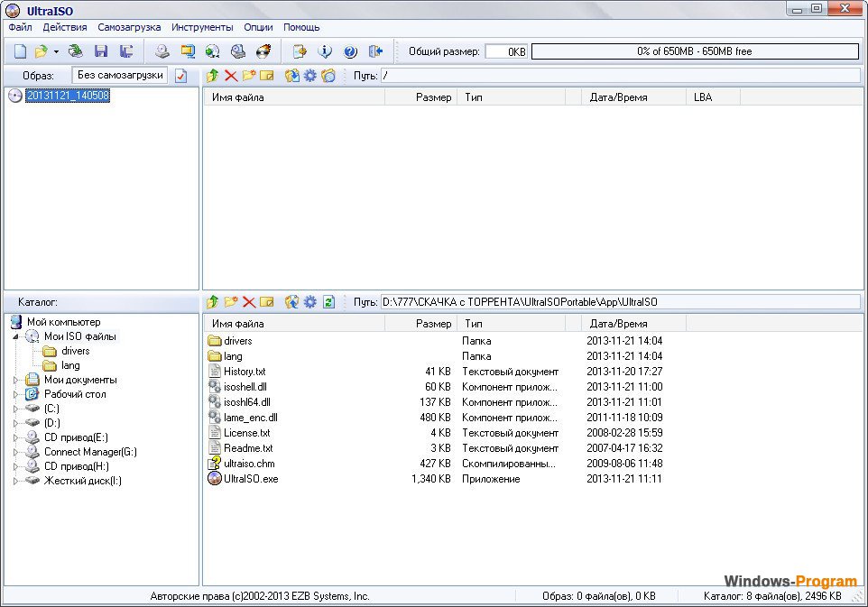Create new folder in the Каталог pane toolbar

[x=231, y=302]
